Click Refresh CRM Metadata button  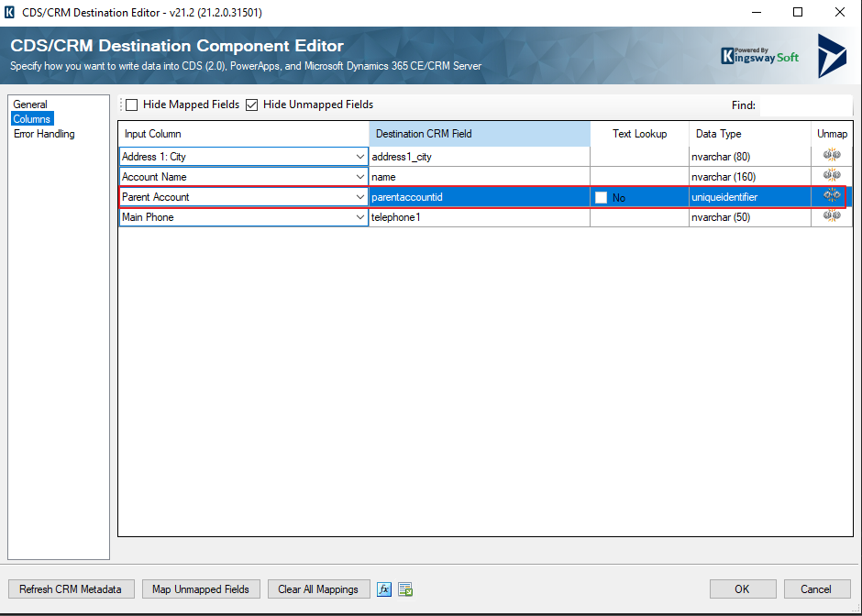(71, 588)
